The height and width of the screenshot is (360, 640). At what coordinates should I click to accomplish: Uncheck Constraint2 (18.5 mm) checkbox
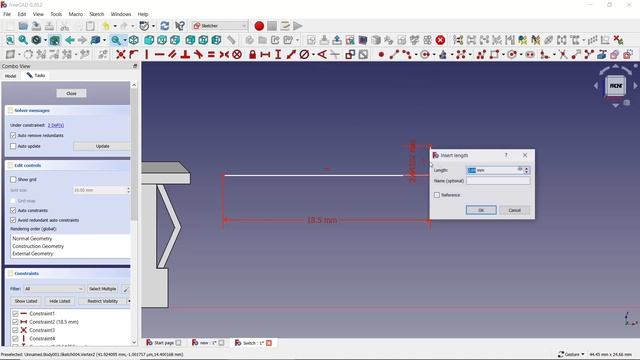point(16,322)
